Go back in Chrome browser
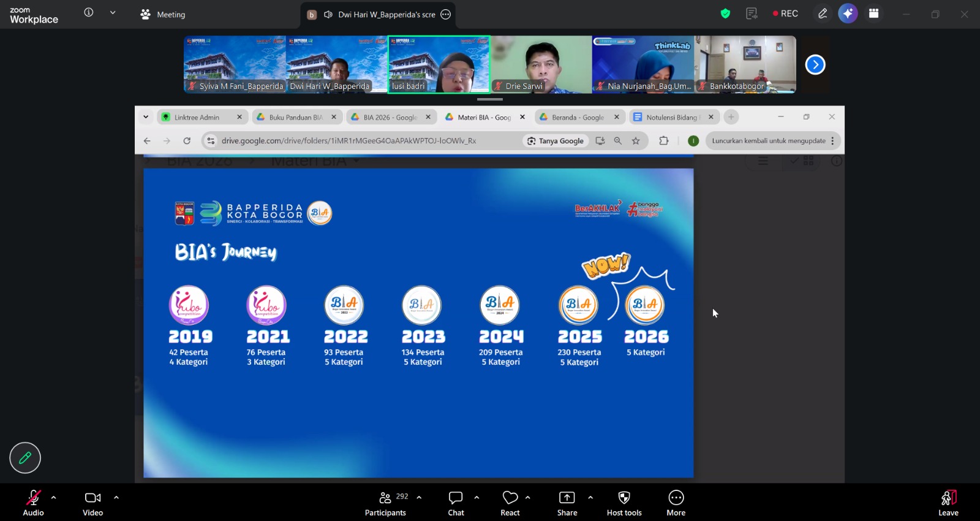The image size is (980, 521). (x=147, y=141)
